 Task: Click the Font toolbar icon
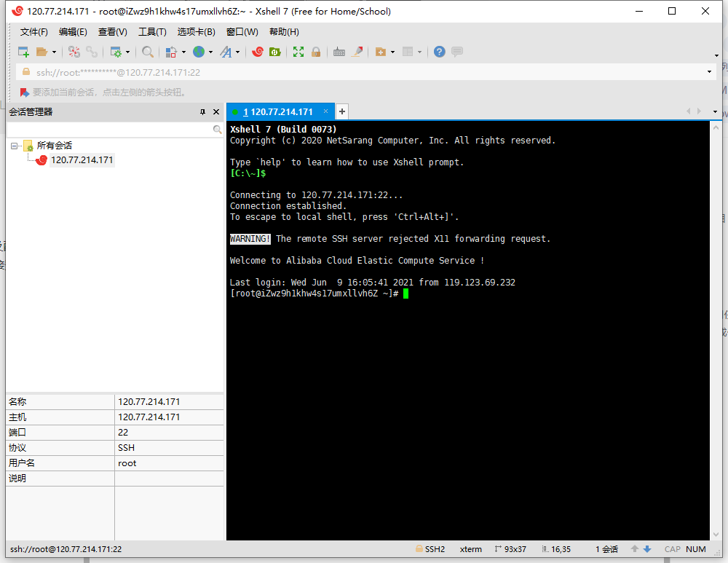(226, 52)
